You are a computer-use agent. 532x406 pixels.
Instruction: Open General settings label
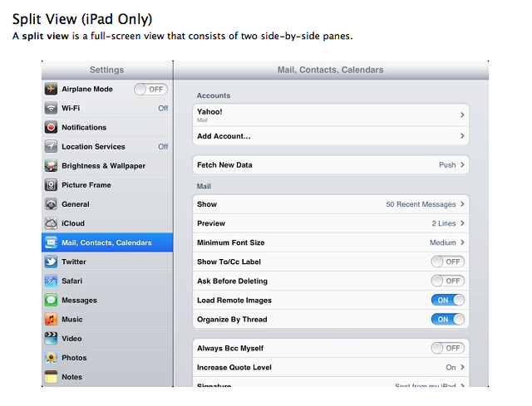click(x=76, y=204)
